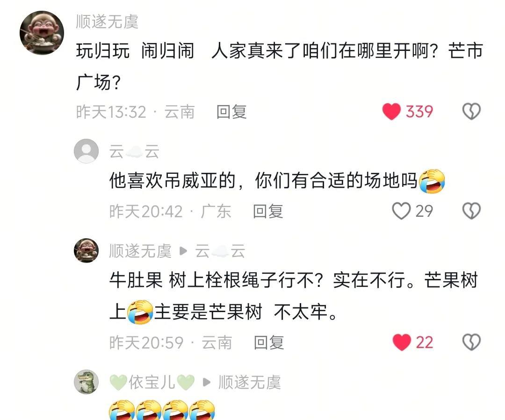The height and width of the screenshot is (420, 505).
Task: Open 云云's gray default avatar
Action: click(x=87, y=151)
